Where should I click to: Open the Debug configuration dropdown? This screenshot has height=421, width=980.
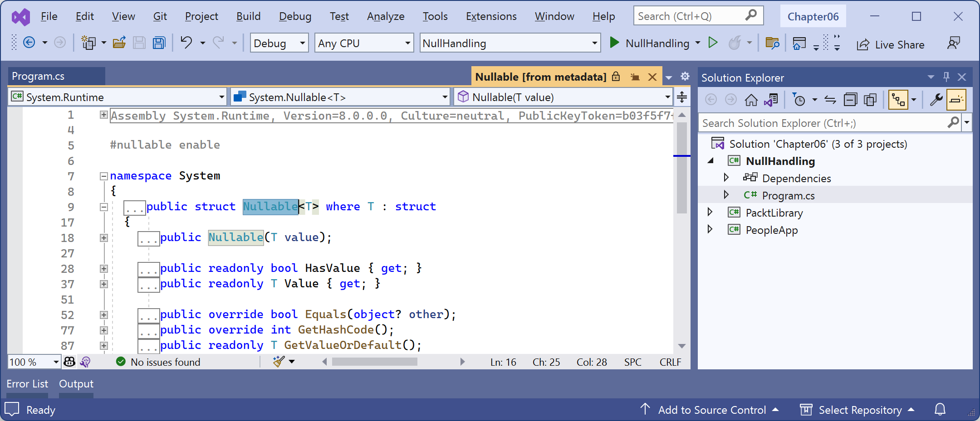click(279, 43)
